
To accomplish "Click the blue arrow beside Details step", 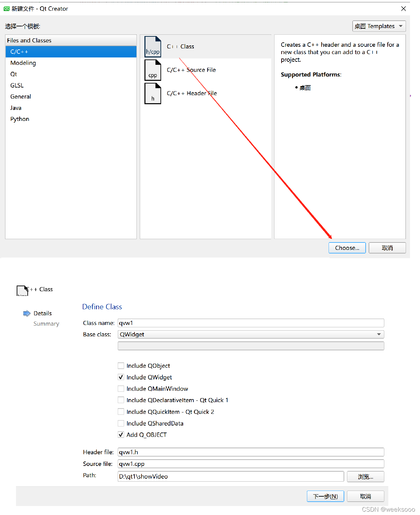I will pos(27,313).
